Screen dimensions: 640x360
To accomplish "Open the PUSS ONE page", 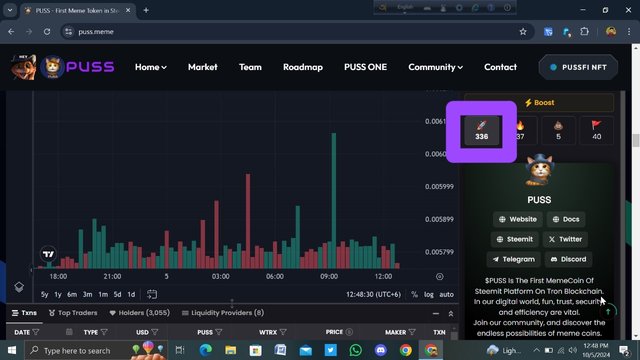I will [x=365, y=67].
